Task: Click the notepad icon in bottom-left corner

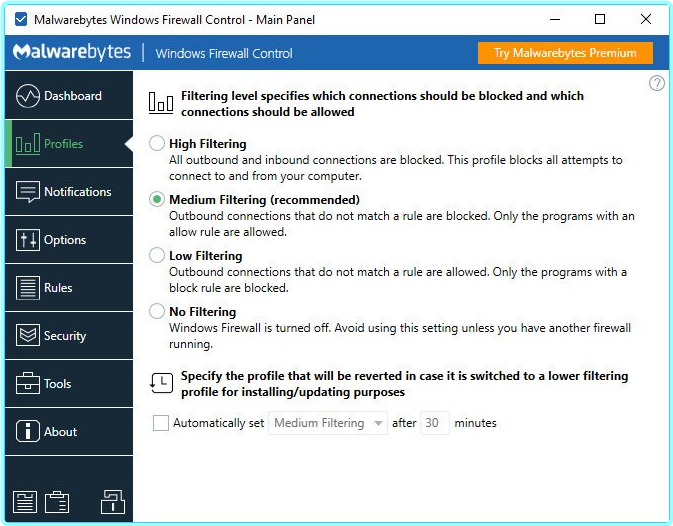Action: tap(24, 501)
